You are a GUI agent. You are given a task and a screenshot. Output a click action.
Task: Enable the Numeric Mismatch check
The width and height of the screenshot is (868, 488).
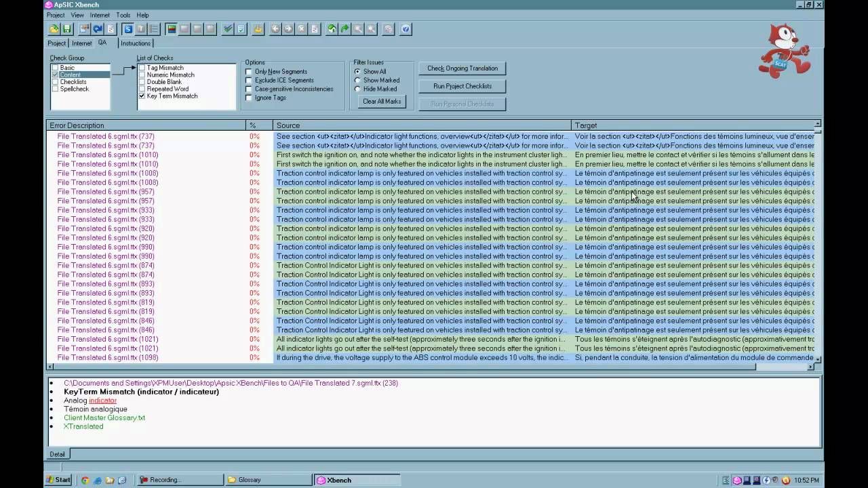142,75
